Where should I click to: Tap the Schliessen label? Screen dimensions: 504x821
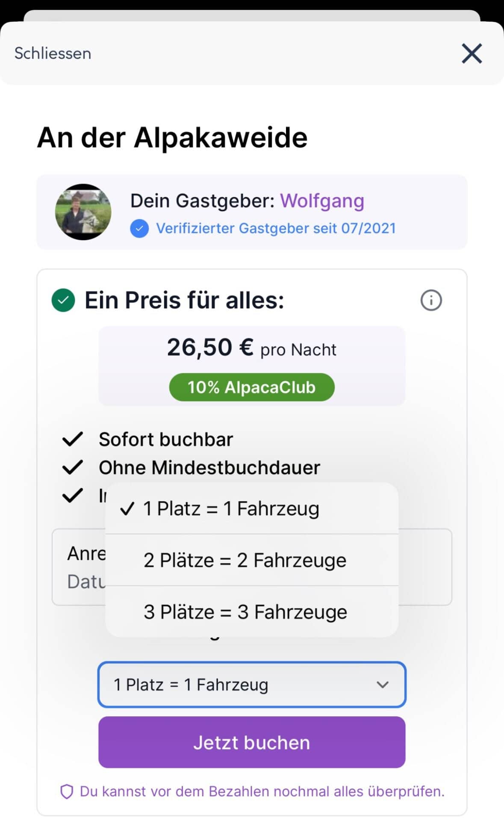(x=53, y=53)
